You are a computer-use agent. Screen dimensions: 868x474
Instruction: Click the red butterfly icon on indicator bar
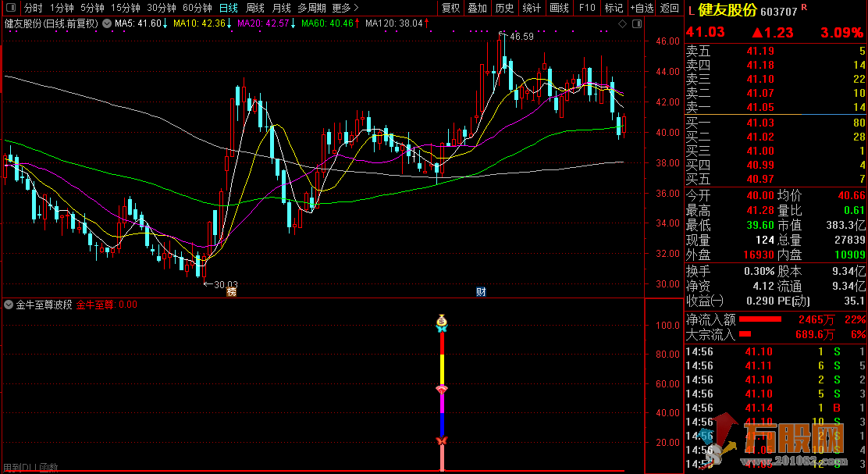(x=442, y=442)
